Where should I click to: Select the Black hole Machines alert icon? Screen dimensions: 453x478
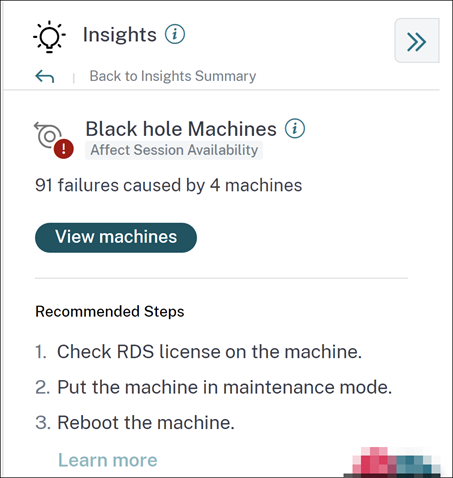tap(53, 140)
